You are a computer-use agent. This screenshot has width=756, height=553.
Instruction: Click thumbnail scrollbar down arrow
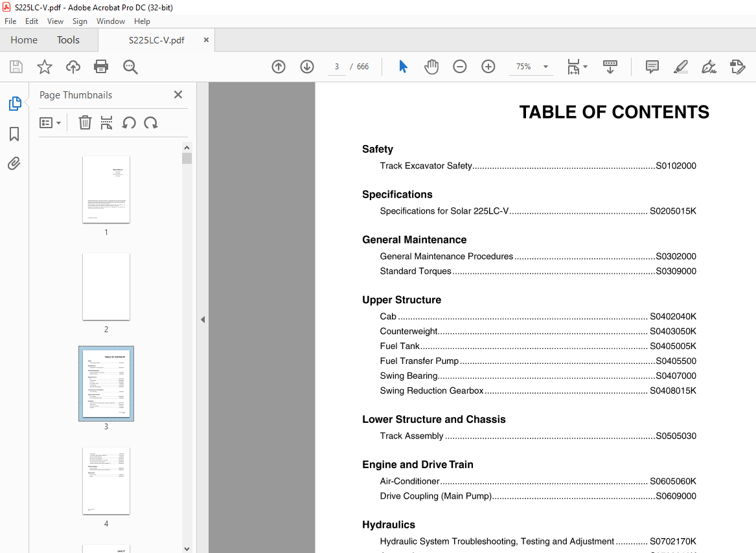(187, 548)
